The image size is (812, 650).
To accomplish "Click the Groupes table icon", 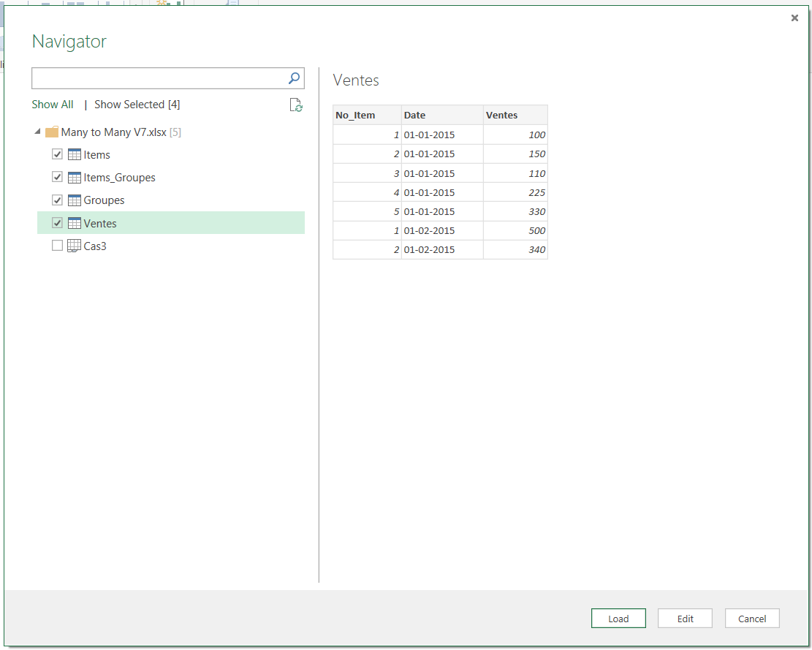I will (74, 200).
